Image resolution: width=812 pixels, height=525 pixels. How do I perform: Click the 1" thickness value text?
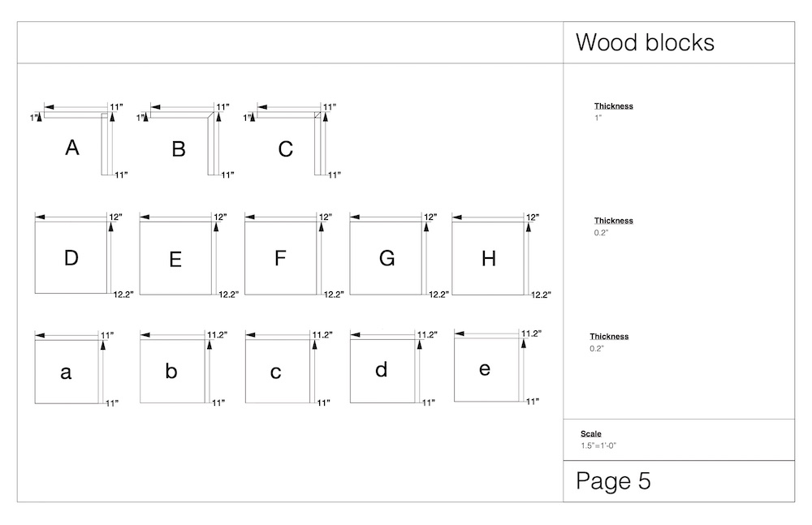point(598,118)
